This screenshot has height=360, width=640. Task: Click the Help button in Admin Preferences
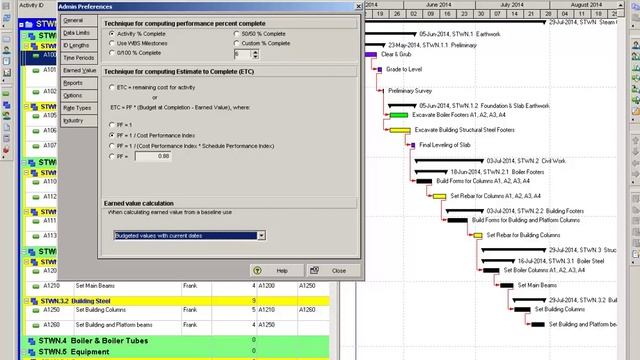click(x=277, y=271)
